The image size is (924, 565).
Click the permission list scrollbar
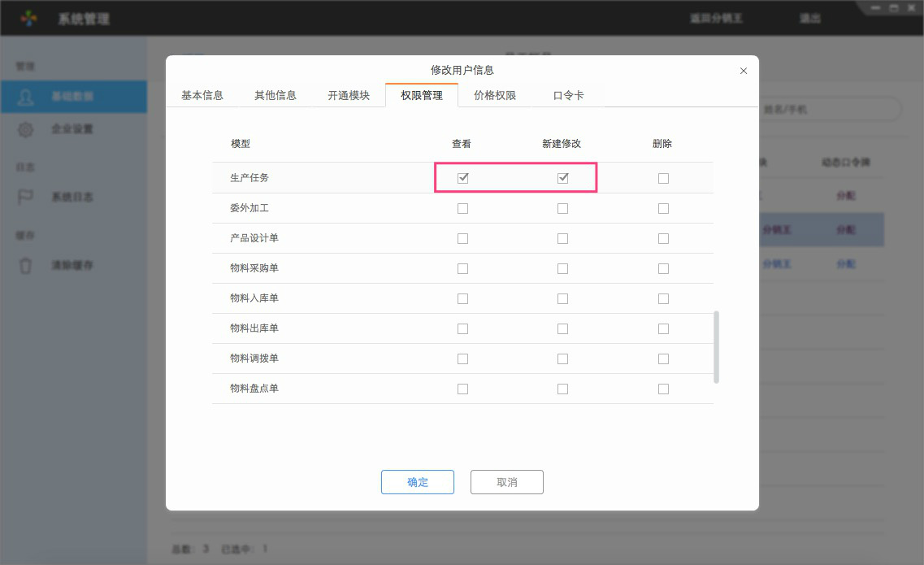coord(716,347)
